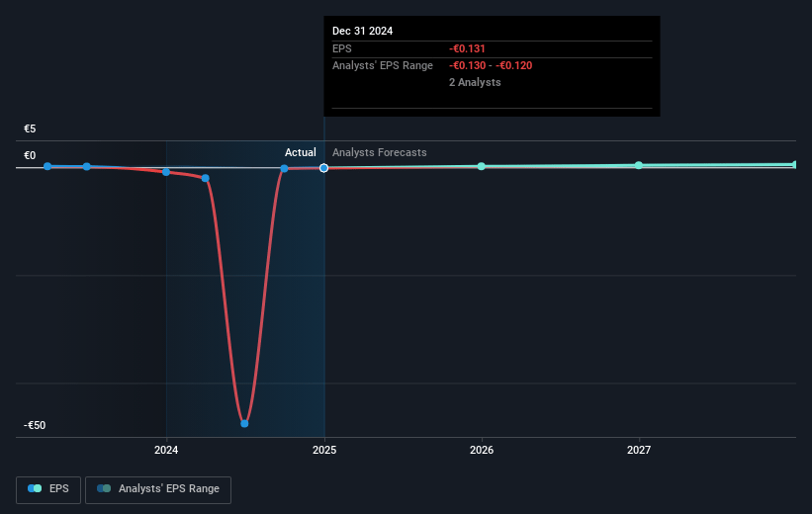Screen dimensions: 812x514
Task: Click the 2026 x-axis label
Action: [482, 450]
